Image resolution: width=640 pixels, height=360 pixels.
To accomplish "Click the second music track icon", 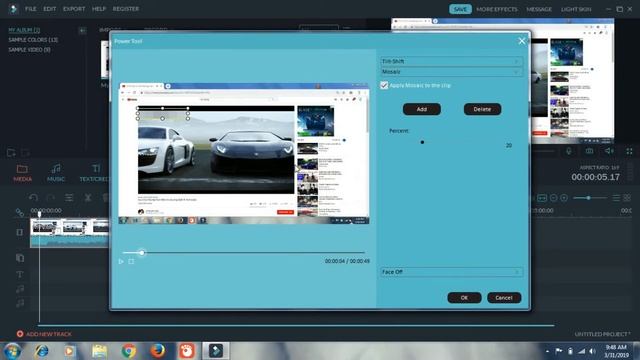I will [x=20, y=303].
